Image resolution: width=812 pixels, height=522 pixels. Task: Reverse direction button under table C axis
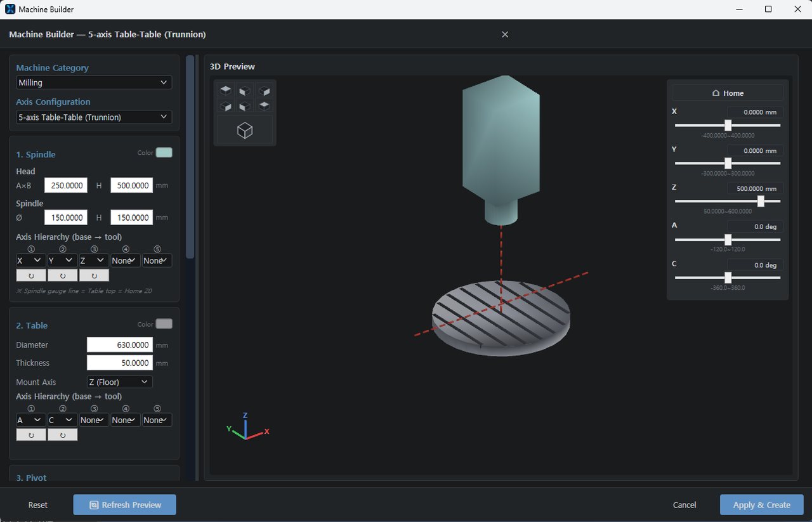[62, 434]
